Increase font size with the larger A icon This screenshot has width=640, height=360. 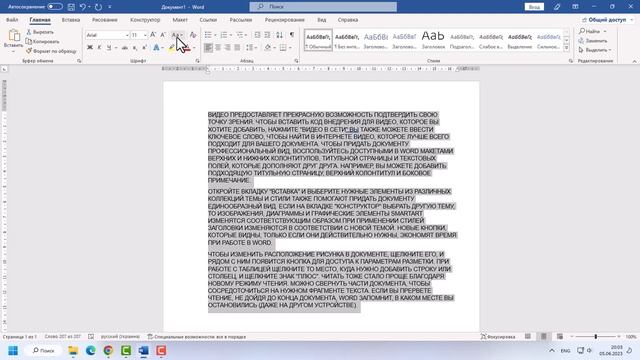click(x=153, y=35)
